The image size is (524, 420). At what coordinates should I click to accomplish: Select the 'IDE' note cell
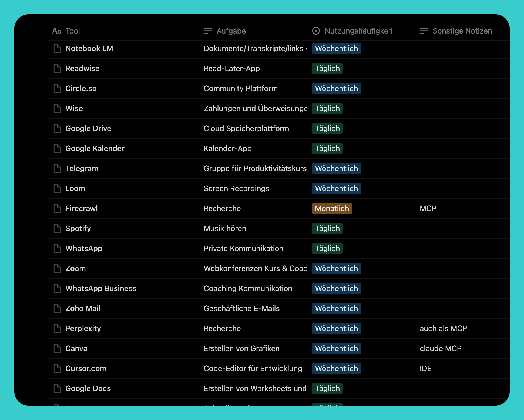click(462, 369)
